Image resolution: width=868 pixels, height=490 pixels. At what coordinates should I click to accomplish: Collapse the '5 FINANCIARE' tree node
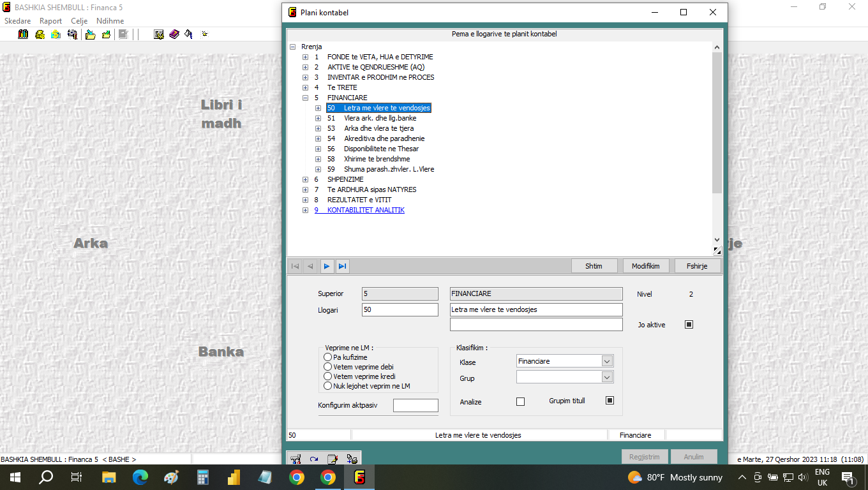(306, 98)
